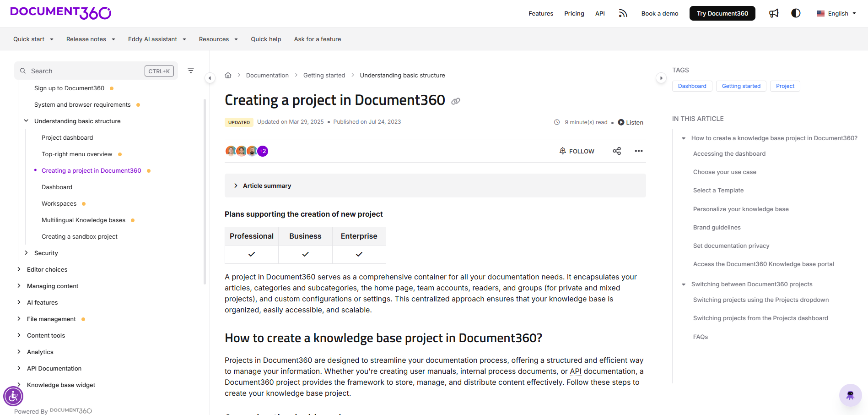Open Sign up to Document360 article
This screenshot has height=415, width=868.
click(69, 88)
